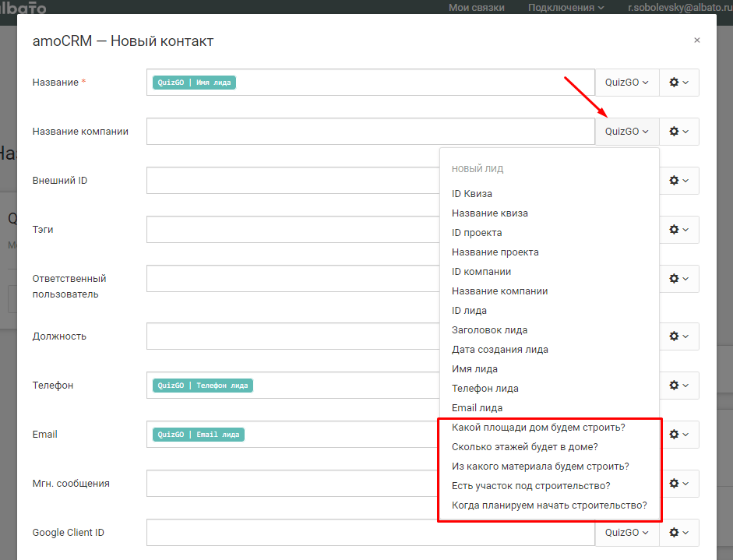Choose 'Имя лида' in the dropdown

tap(474, 369)
